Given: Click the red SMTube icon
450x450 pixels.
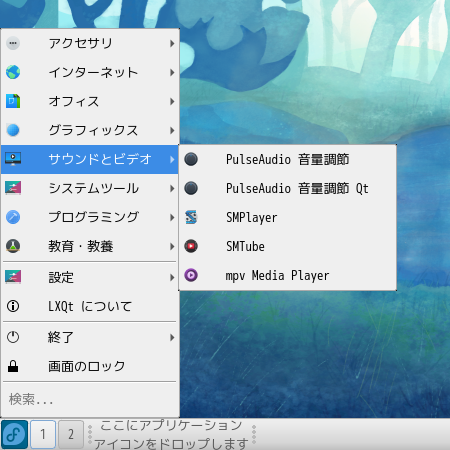Looking at the screenshot, I should pos(191,246).
